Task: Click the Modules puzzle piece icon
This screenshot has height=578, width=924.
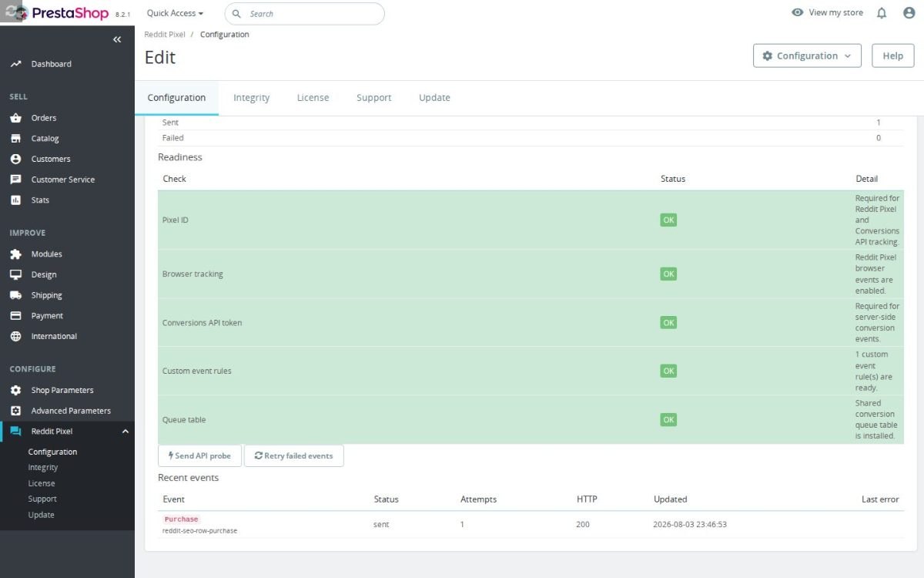Action: (15, 254)
